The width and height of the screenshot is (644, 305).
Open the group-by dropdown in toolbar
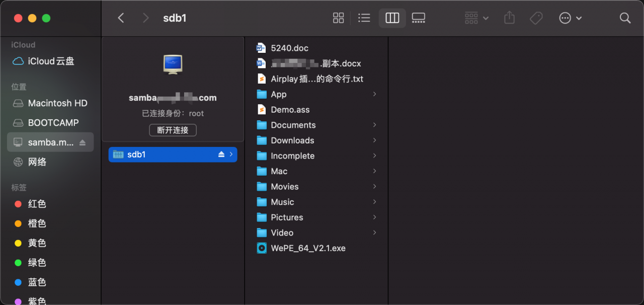(476, 18)
